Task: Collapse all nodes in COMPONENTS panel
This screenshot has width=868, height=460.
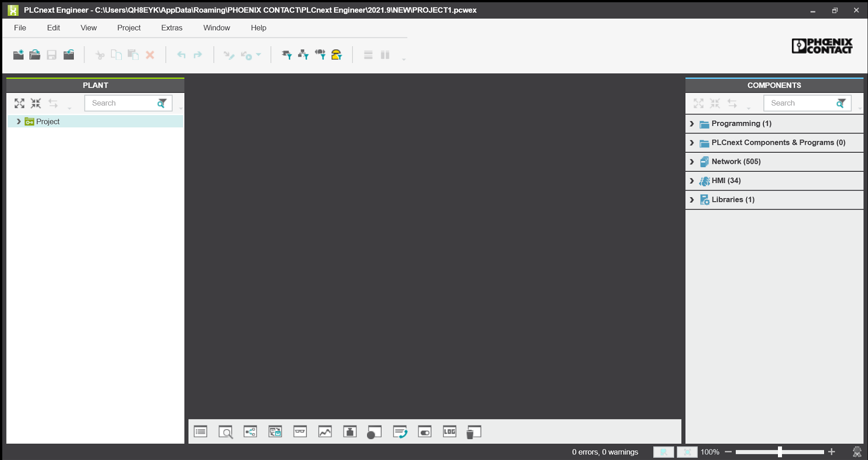Action: pos(715,103)
